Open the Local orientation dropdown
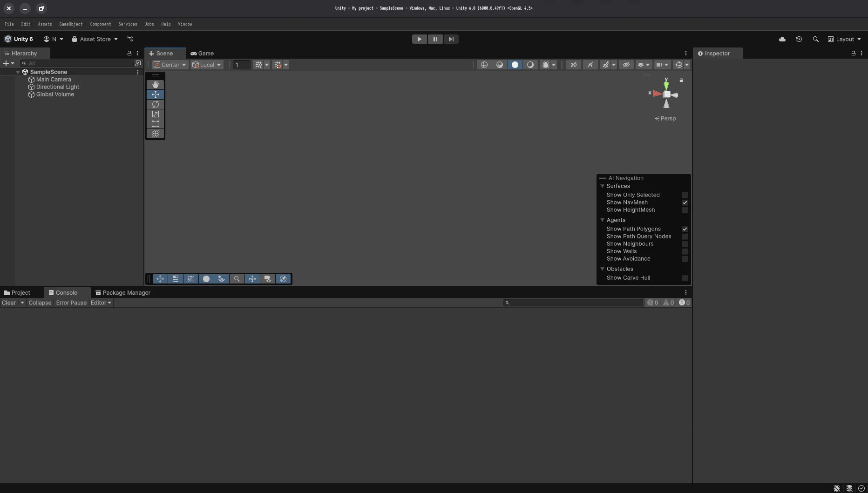The width and height of the screenshot is (868, 493). tap(207, 65)
